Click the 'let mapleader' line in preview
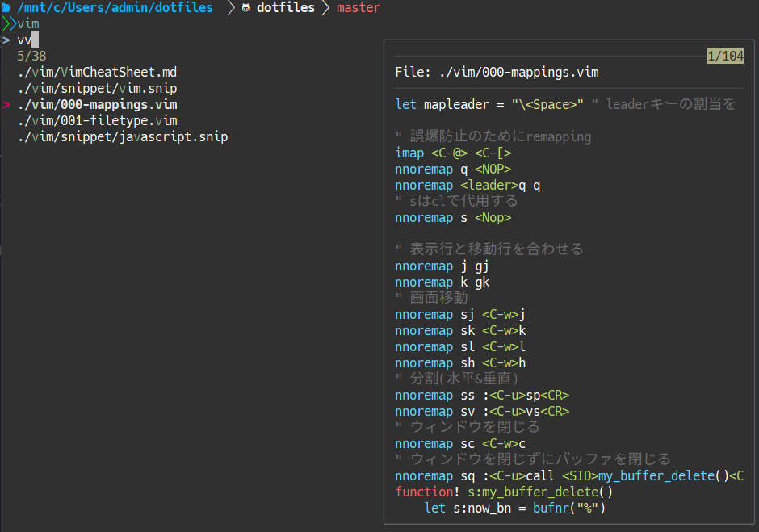Viewport: 759px width, 532px height. [x=565, y=105]
